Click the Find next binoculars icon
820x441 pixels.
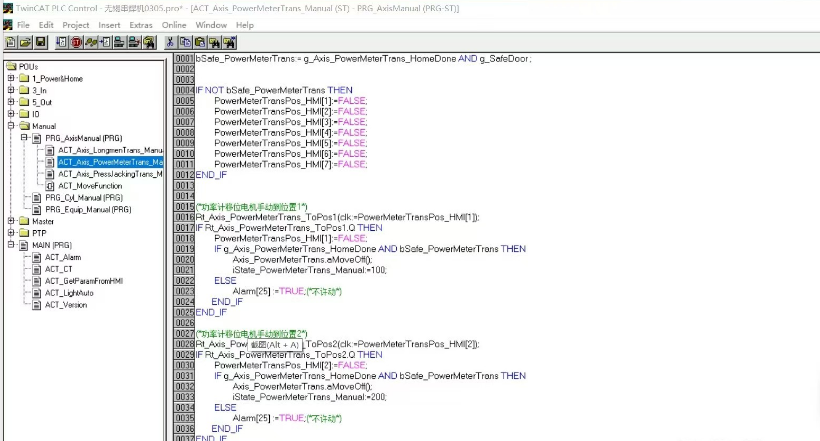(229, 42)
